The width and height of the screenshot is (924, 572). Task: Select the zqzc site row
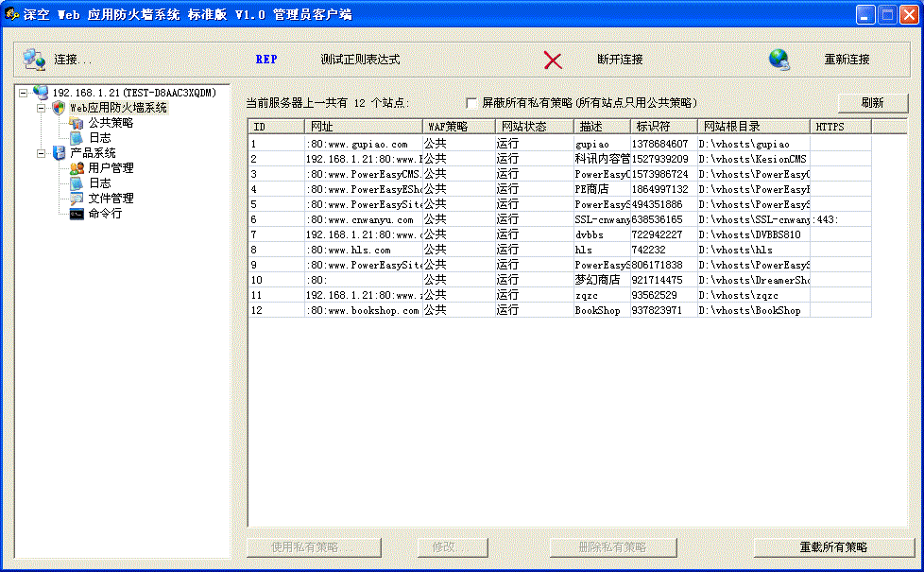tap(560, 295)
